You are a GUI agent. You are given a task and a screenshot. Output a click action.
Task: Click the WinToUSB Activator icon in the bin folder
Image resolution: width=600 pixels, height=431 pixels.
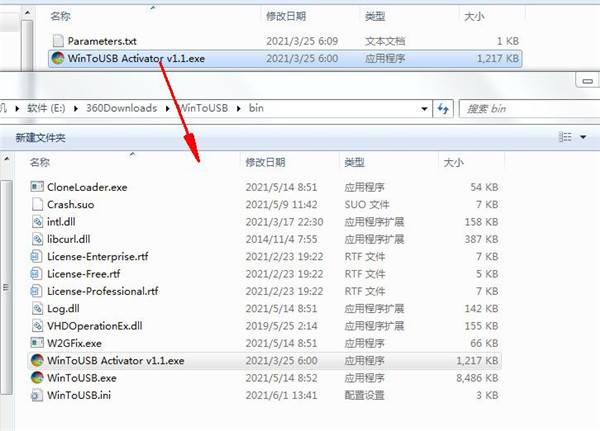tap(37, 360)
